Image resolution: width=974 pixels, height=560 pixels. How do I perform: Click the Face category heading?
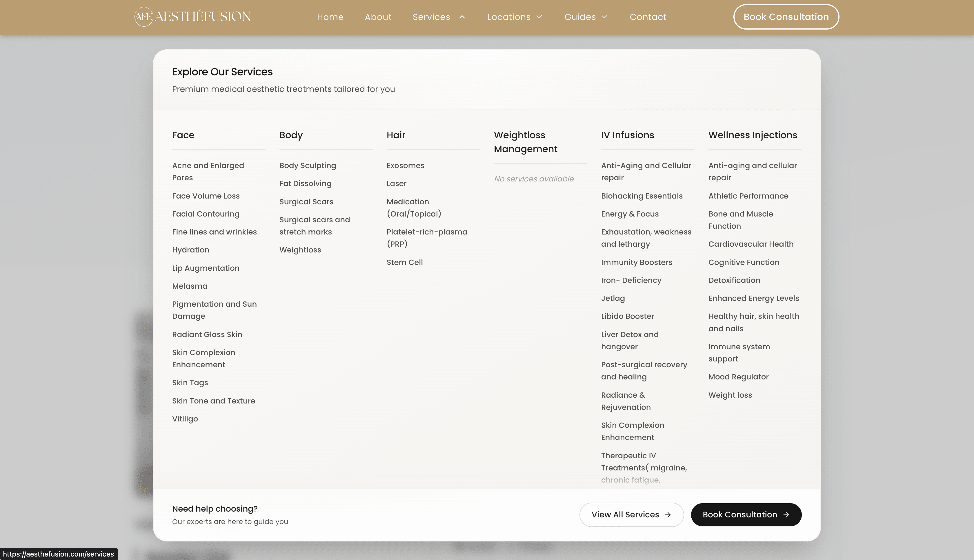(x=183, y=135)
